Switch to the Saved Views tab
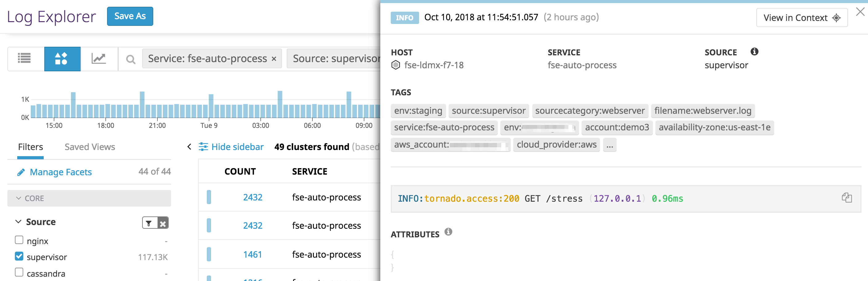Image resolution: width=868 pixels, height=281 pixels. point(89,147)
